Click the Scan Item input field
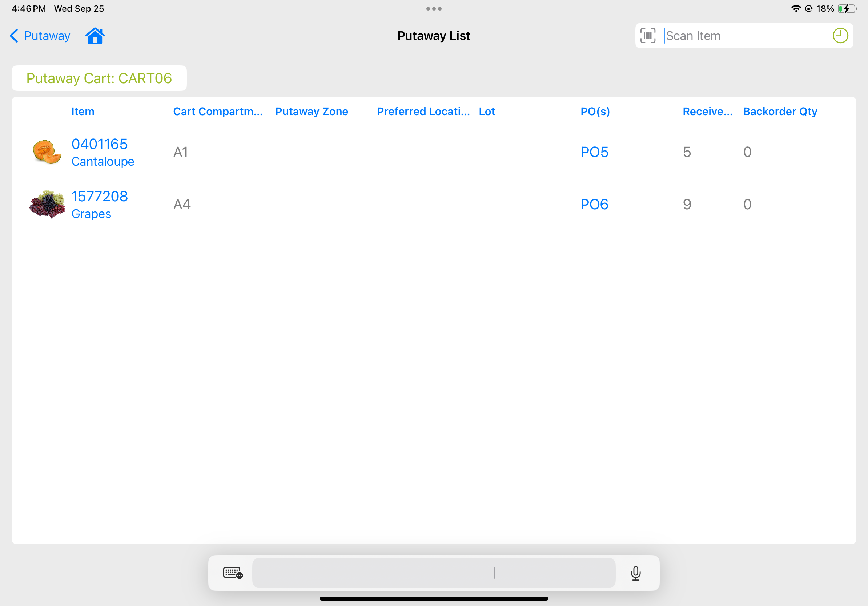The image size is (868, 606). pyautogui.click(x=741, y=36)
